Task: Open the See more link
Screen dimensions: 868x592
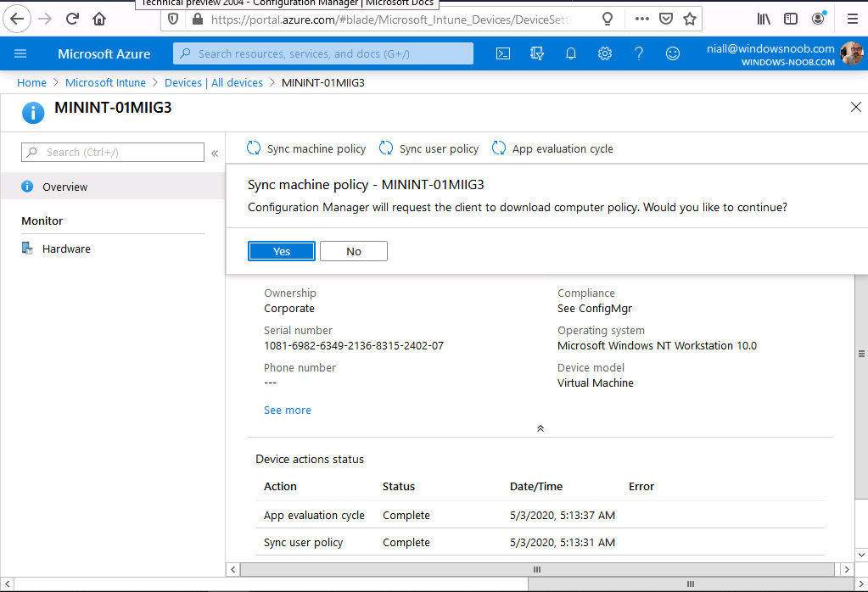Action: (288, 410)
